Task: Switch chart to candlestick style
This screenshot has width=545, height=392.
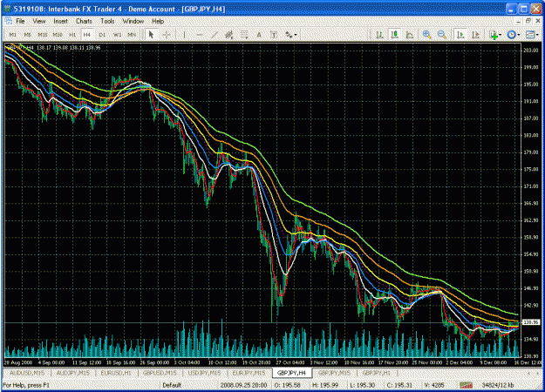Action: pos(394,34)
